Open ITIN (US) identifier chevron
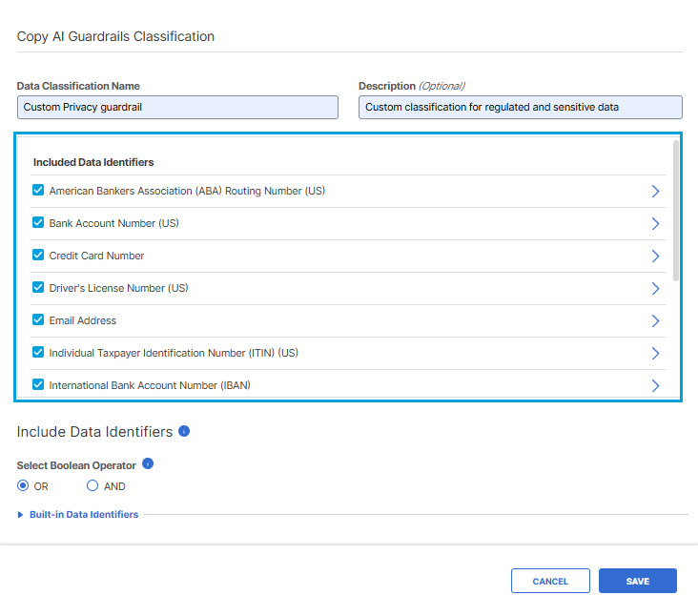Viewport: 698px width, 616px height. pyautogui.click(x=655, y=354)
